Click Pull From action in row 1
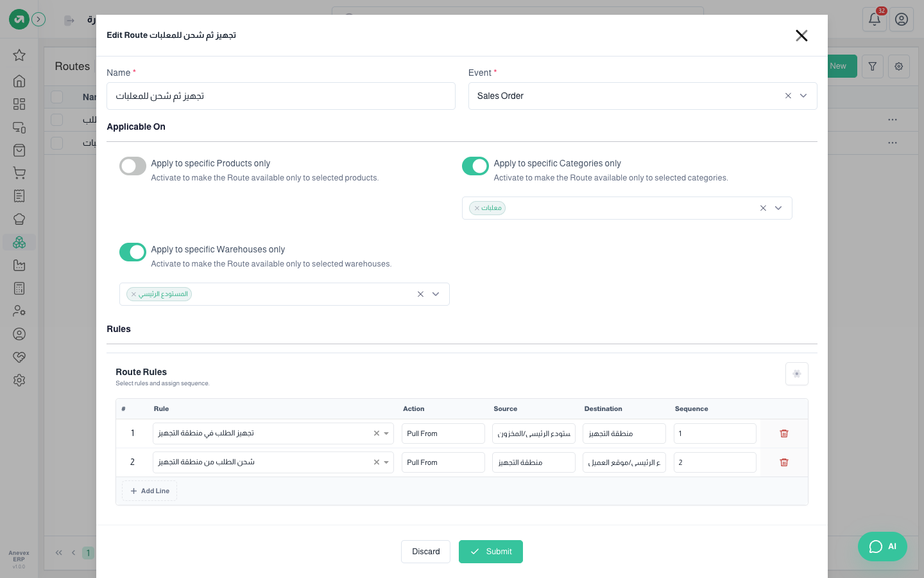Image resolution: width=924 pixels, height=578 pixels. click(x=443, y=433)
